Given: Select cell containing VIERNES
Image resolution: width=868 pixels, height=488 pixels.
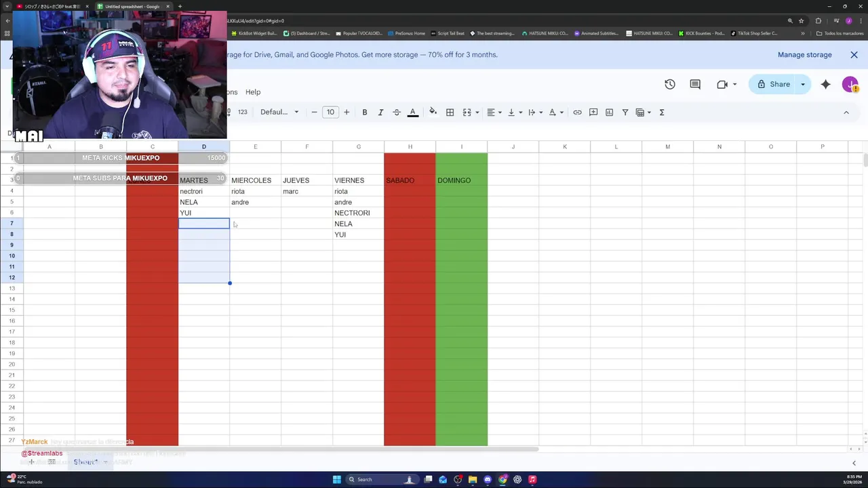Looking at the screenshot, I should coord(358,180).
